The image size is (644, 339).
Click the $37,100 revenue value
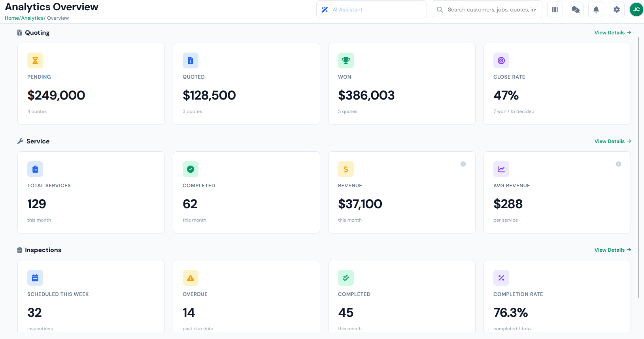click(x=360, y=204)
